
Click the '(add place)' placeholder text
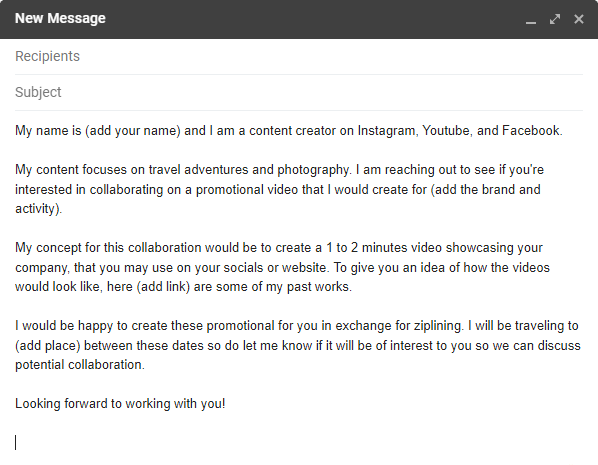pos(48,346)
